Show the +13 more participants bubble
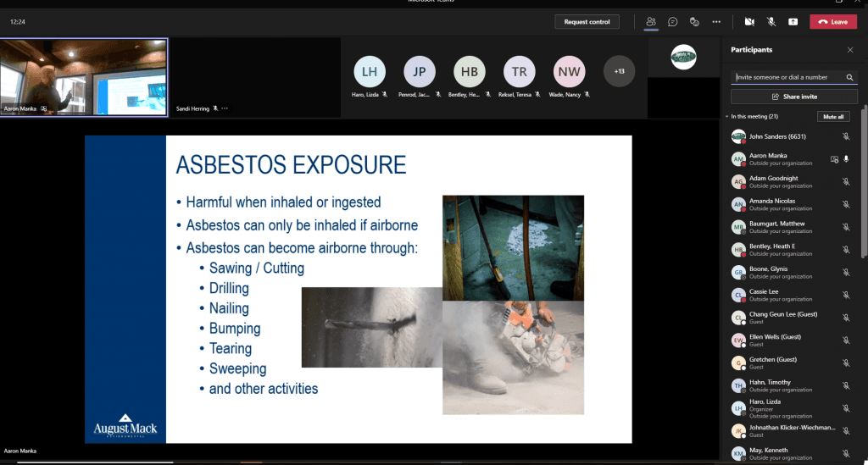Image resolution: width=868 pixels, height=465 pixels. (x=619, y=71)
